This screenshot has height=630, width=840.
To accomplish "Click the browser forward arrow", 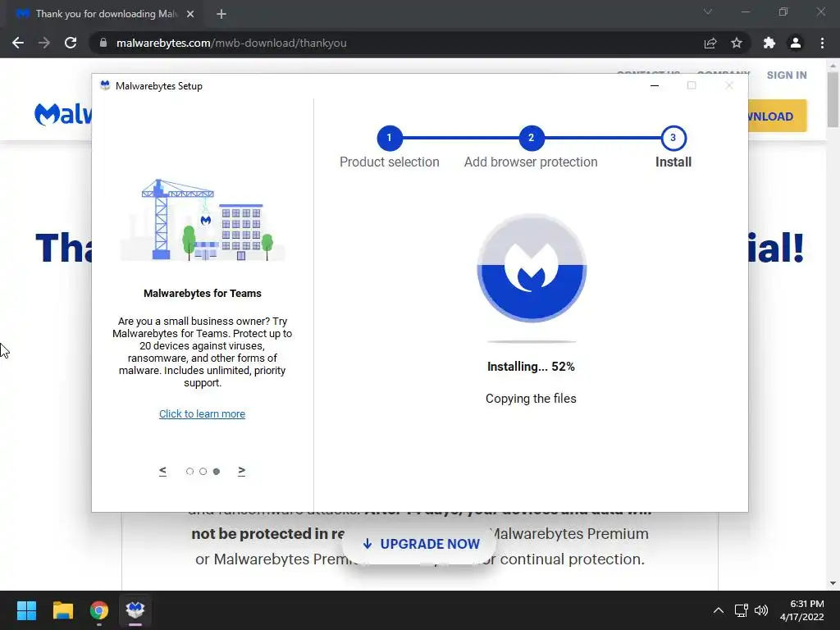I will point(44,43).
